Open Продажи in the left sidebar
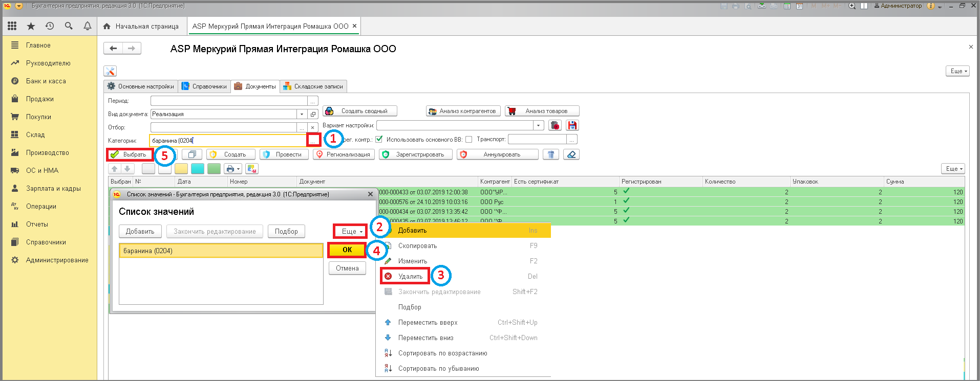980x381 pixels. [40, 99]
